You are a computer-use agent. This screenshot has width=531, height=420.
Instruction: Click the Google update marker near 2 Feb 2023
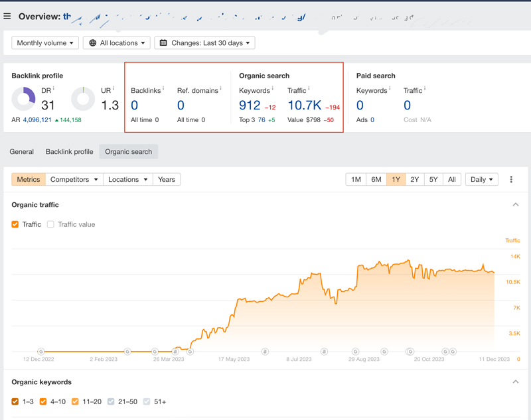(127, 351)
